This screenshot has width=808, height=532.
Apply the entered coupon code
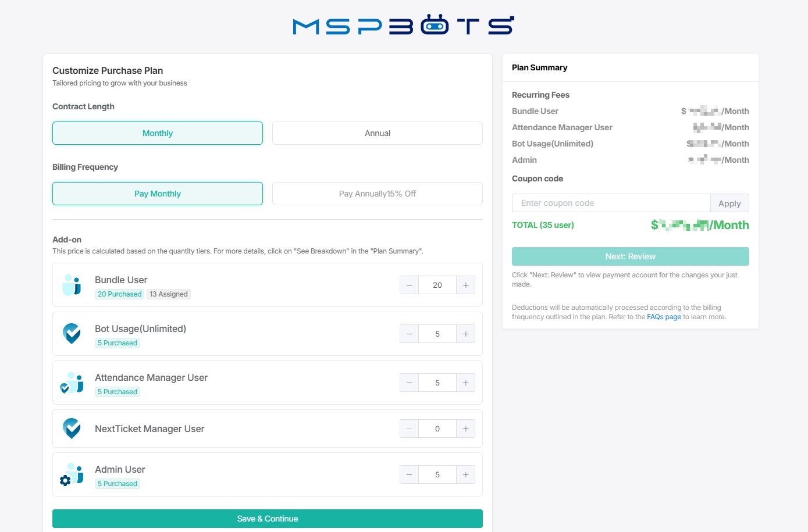pos(729,203)
